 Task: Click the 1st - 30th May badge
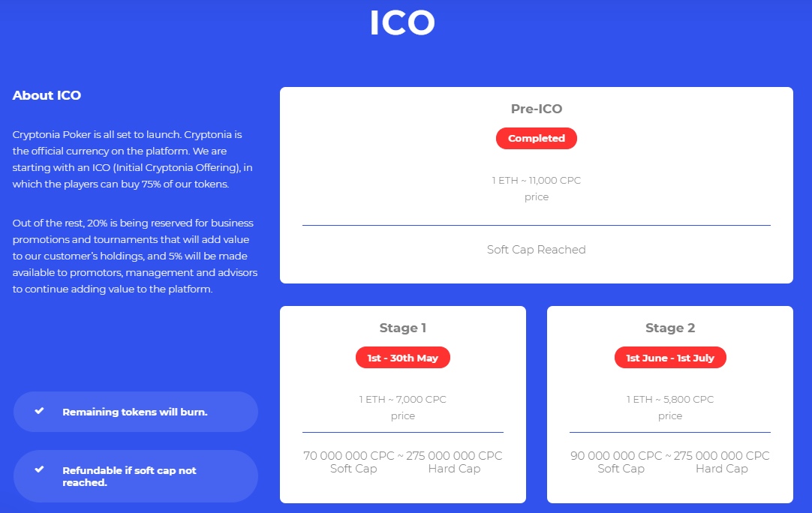pos(402,358)
